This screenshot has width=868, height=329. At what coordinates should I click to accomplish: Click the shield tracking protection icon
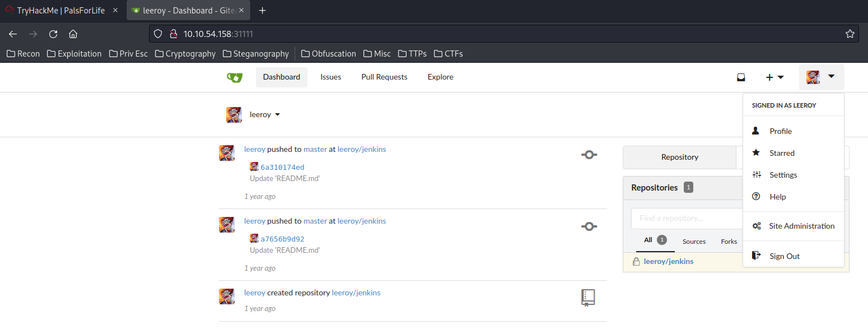coord(158,34)
